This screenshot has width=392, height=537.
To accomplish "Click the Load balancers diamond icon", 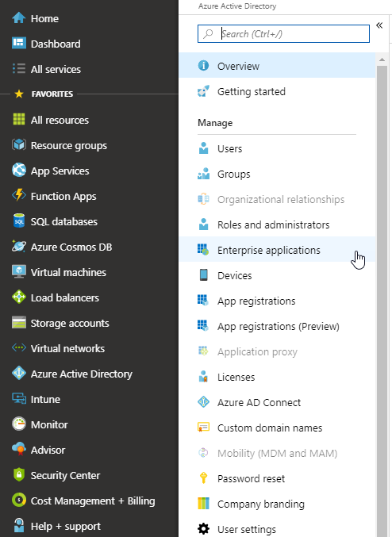I will [x=19, y=297].
